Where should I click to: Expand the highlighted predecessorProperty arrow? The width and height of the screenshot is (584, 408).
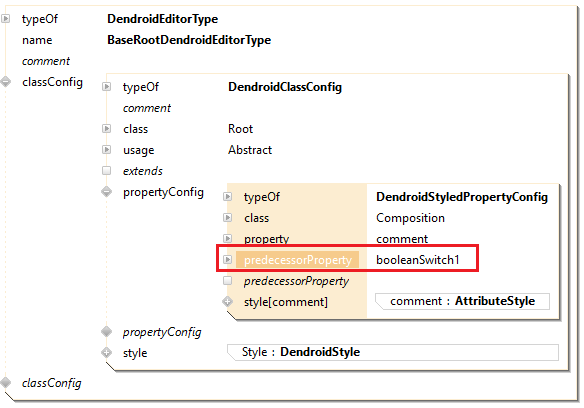tap(228, 259)
